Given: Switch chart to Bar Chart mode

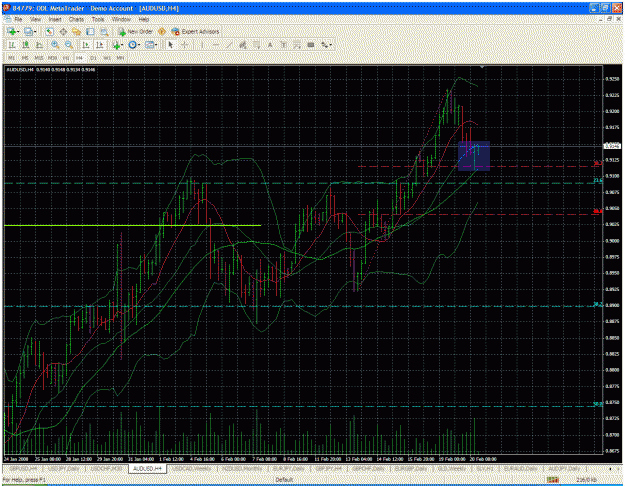Looking at the screenshot, I should click(x=12, y=45).
